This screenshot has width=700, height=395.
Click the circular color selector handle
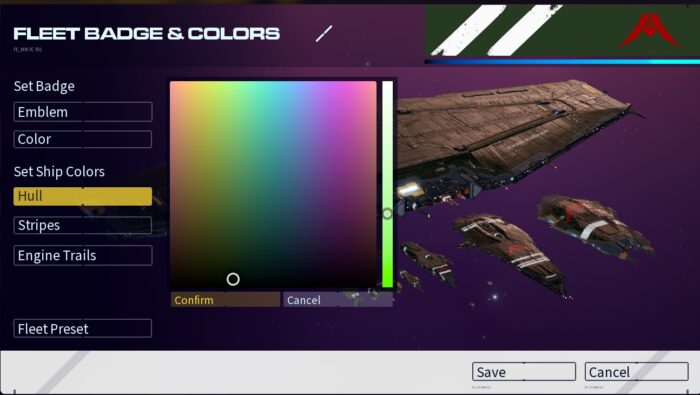233,279
